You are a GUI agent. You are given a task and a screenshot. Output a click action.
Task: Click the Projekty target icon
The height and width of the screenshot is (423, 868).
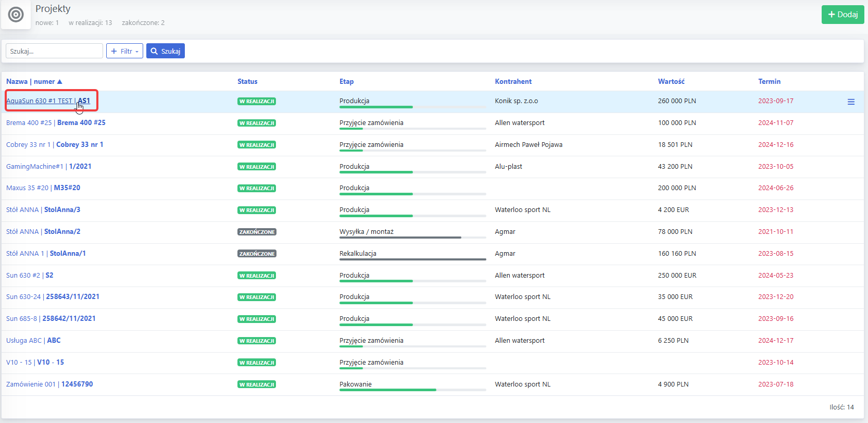[x=16, y=15]
